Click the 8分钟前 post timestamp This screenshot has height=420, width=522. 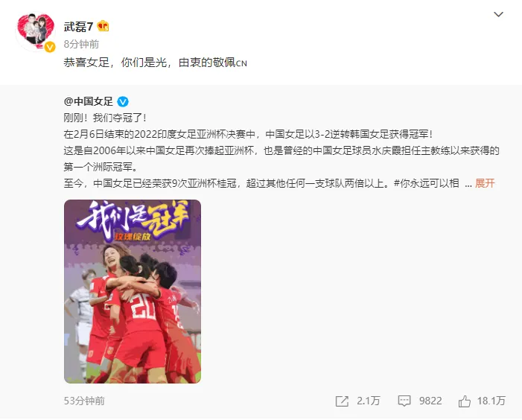(81, 44)
